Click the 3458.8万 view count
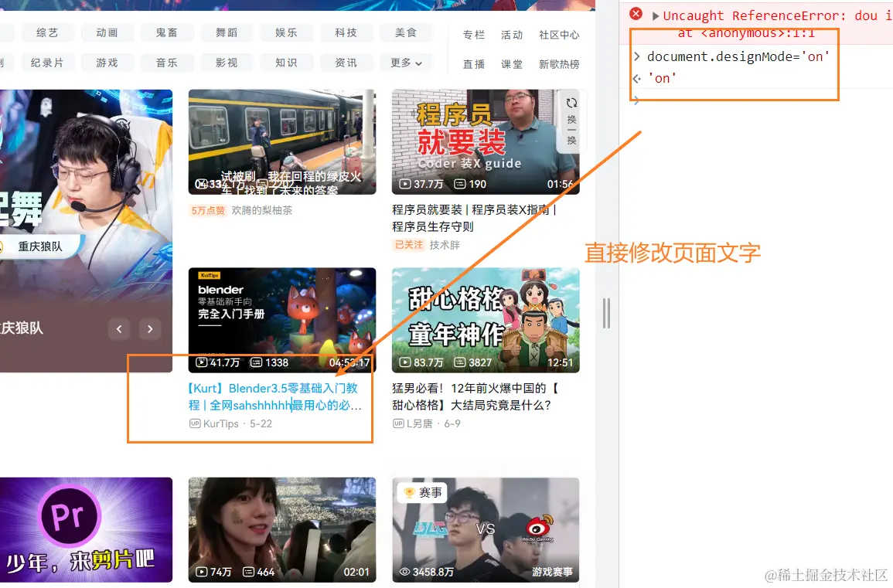893x588 pixels. click(x=427, y=572)
